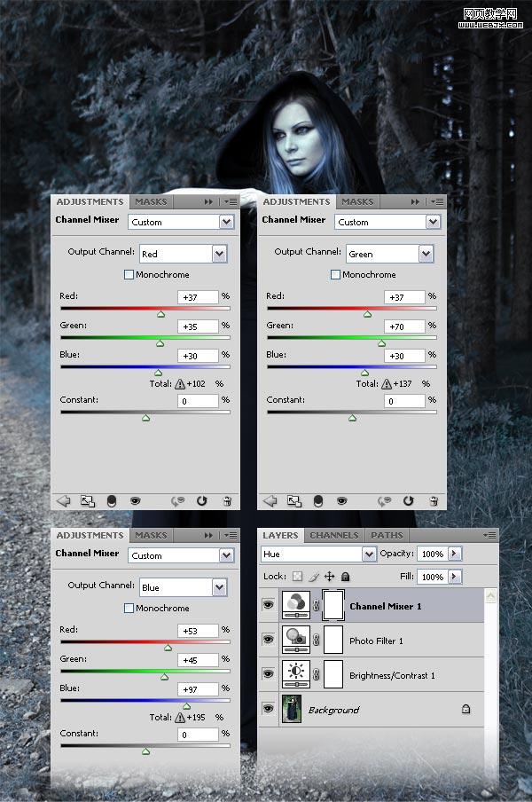Delete adjustment via trash icon in Red output panel
Viewport: 532px width, 802px height.
[227, 501]
